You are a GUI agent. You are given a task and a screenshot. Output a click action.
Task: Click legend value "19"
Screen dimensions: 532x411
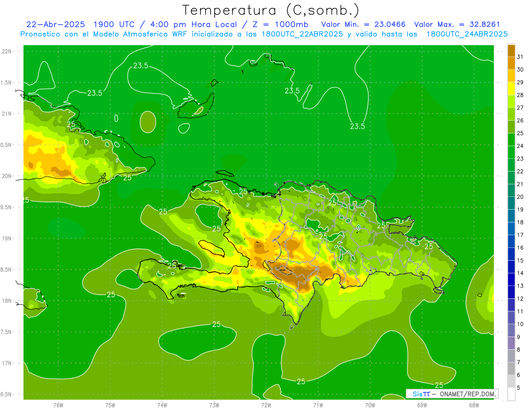[x=520, y=210]
